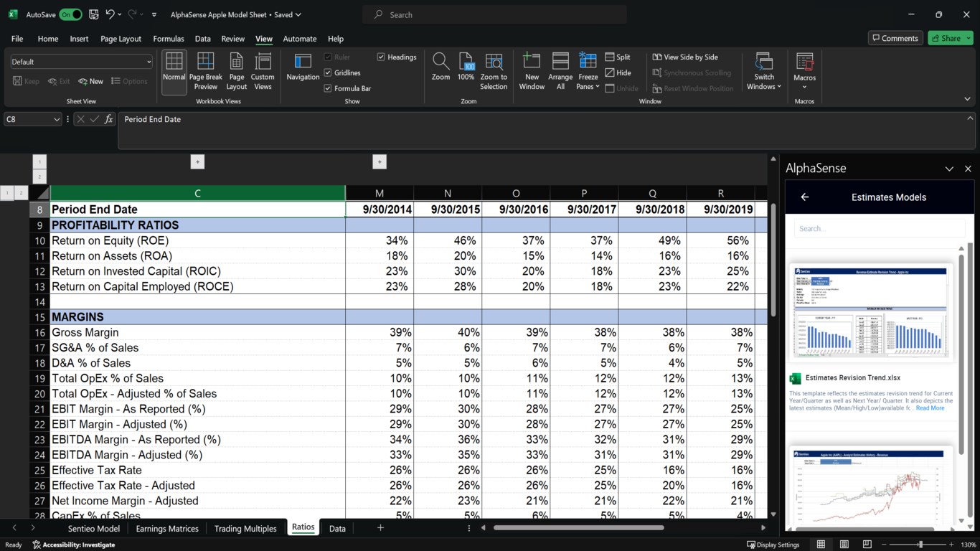Switch to Page Layout in status bar
980x551 pixels.
(x=844, y=545)
